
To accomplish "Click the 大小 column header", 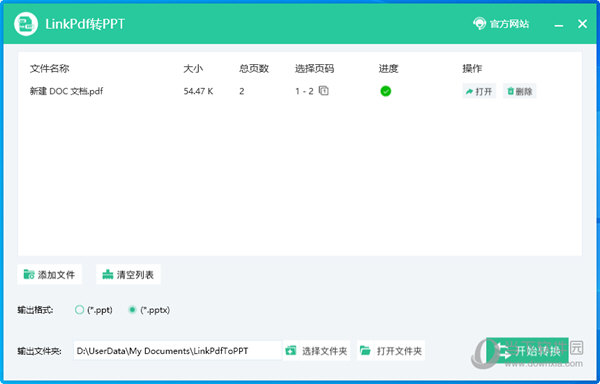I will pyautogui.click(x=193, y=68).
